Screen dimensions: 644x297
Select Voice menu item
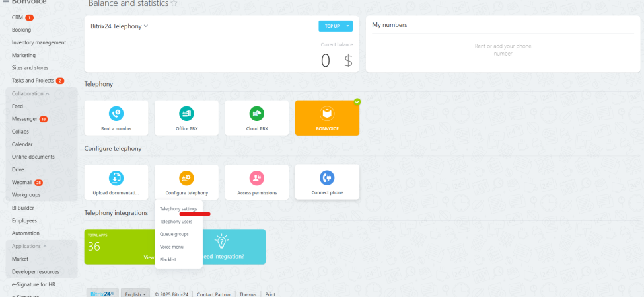pos(172,247)
